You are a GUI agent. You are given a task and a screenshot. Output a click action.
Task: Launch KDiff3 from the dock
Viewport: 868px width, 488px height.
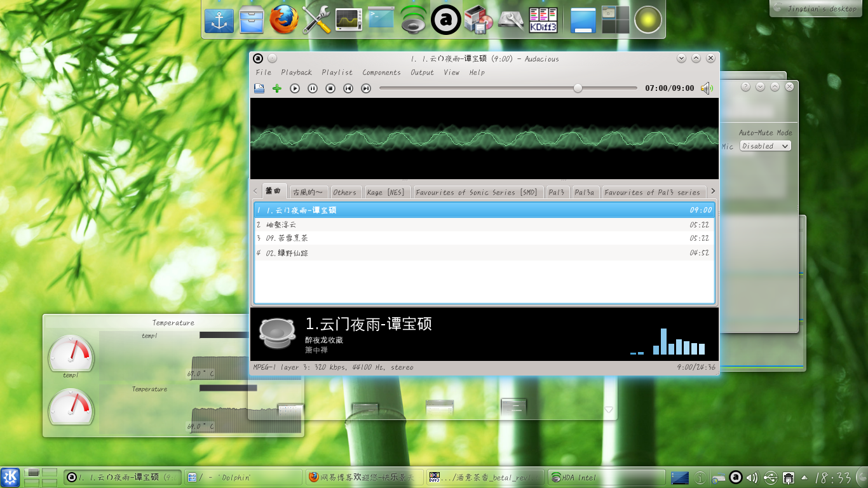[x=543, y=20]
